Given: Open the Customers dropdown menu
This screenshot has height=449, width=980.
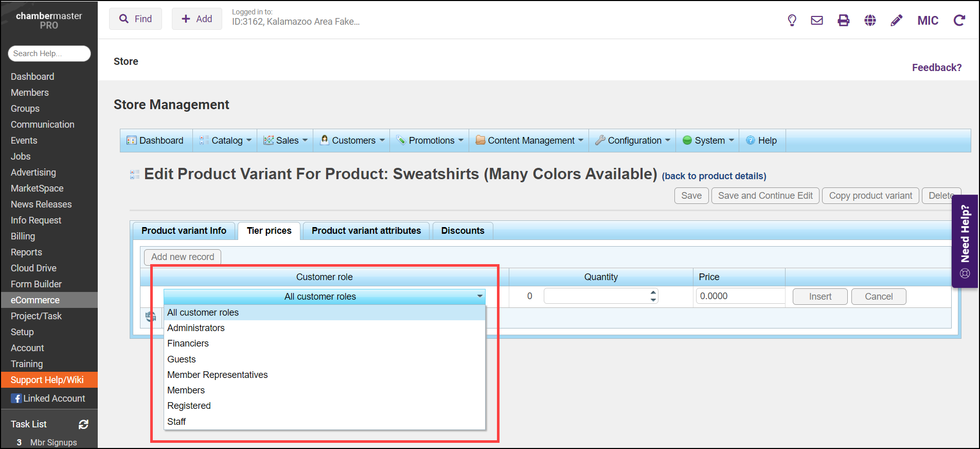Looking at the screenshot, I should click(353, 141).
